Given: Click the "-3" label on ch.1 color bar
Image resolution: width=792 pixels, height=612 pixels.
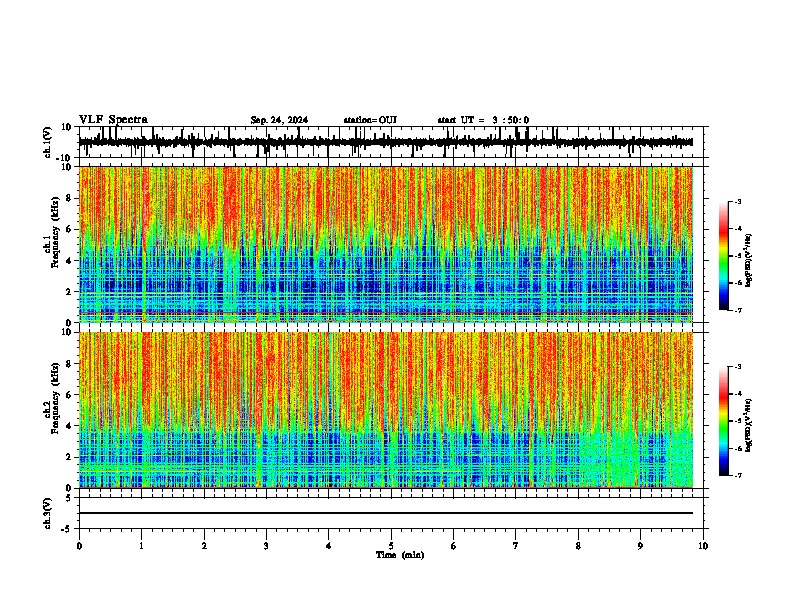Looking at the screenshot, I should tap(738, 201).
